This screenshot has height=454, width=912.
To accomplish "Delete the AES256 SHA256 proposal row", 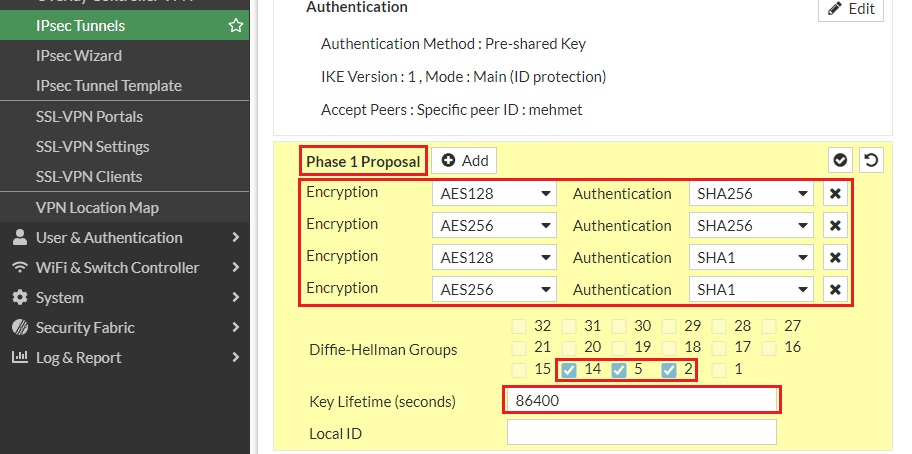I will pyautogui.click(x=835, y=226).
